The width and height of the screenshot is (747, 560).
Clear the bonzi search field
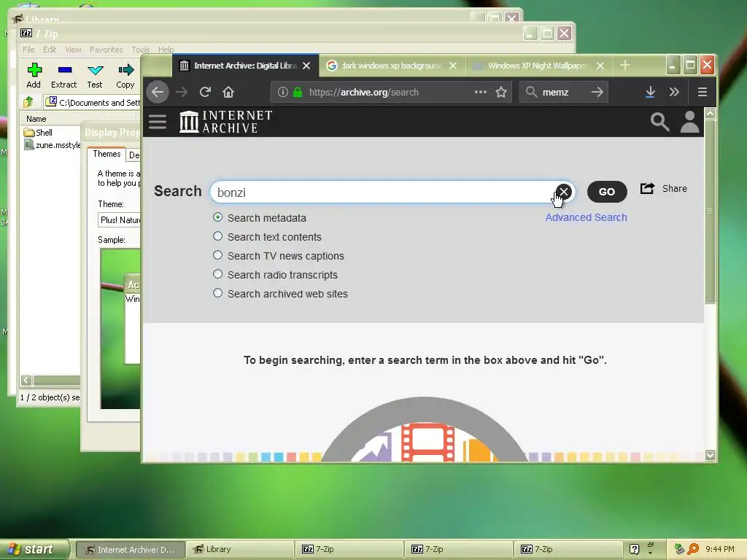(564, 192)
